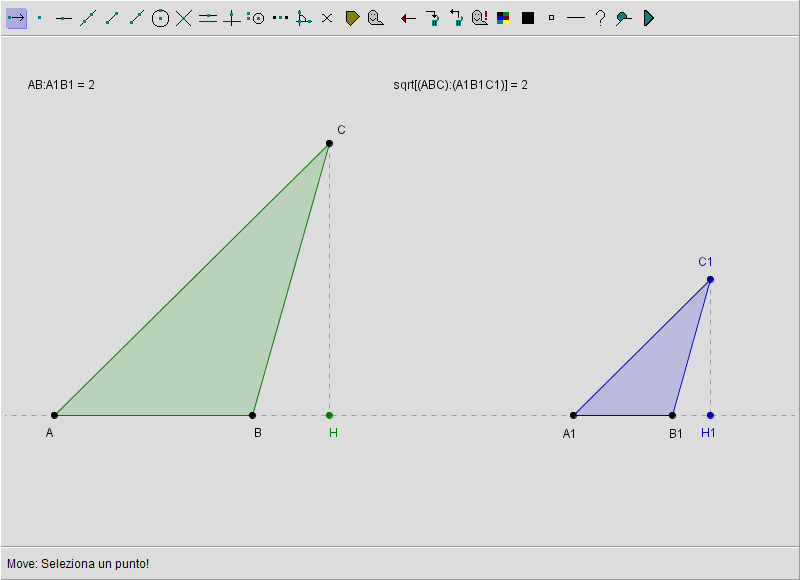Select the green point H

click(x=329, y=415)
